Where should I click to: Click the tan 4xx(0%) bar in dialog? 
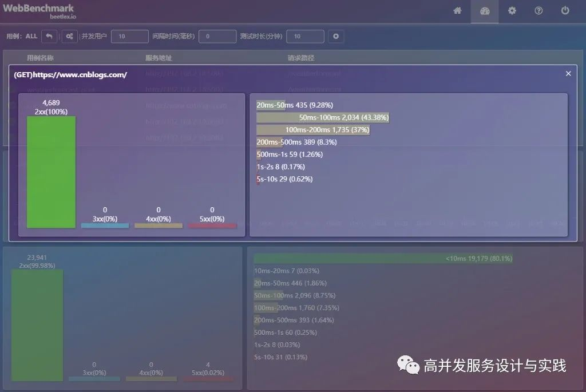pos(159,225)
